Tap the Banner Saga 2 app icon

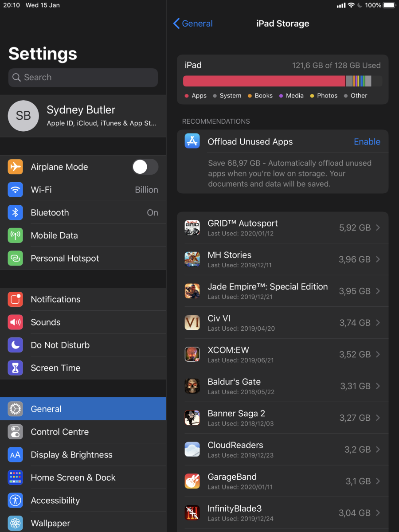pos(192,418)
